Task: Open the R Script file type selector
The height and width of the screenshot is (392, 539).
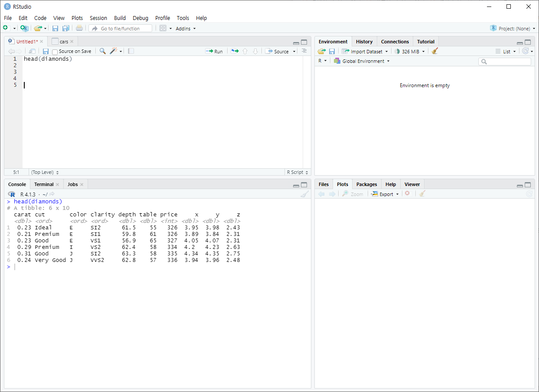Action: (x=297, y=172)
